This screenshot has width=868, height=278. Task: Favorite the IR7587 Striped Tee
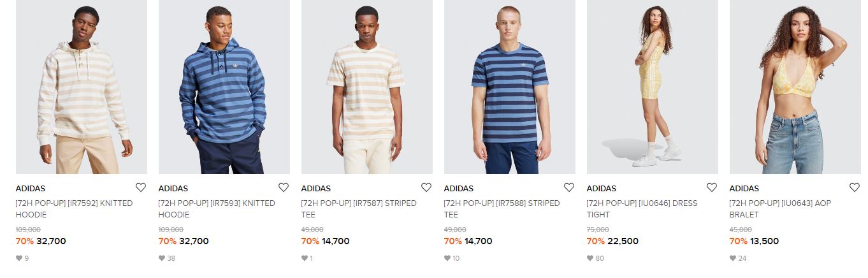(x=426, y=187)
